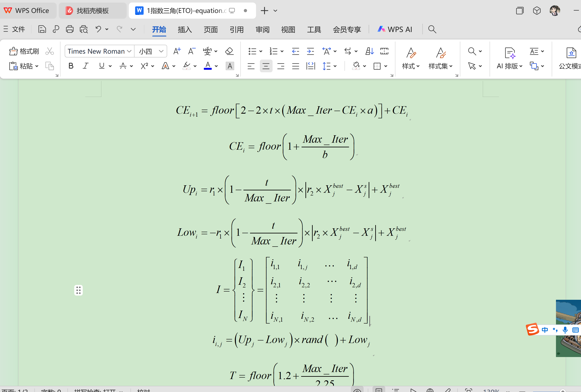Toggle bold formatting

coord(71,66)
